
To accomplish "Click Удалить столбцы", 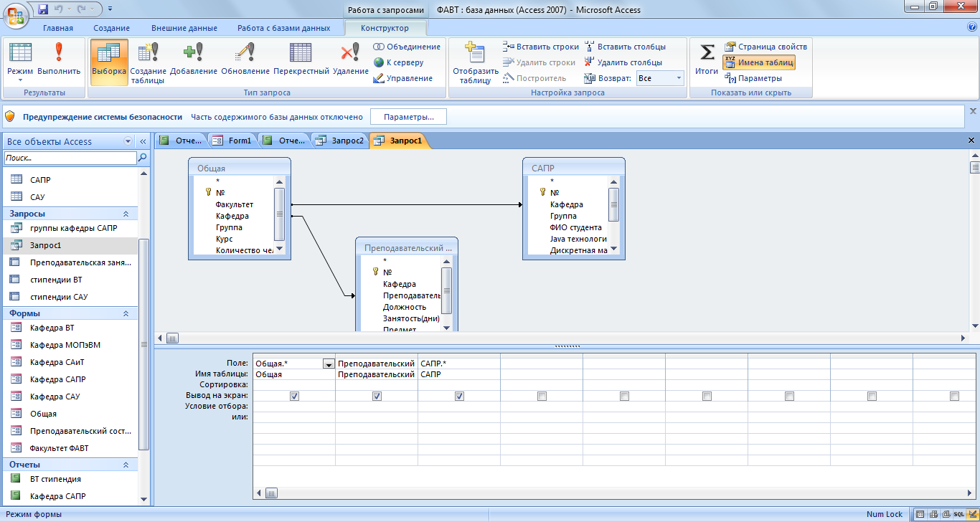I will click(623, 62).
